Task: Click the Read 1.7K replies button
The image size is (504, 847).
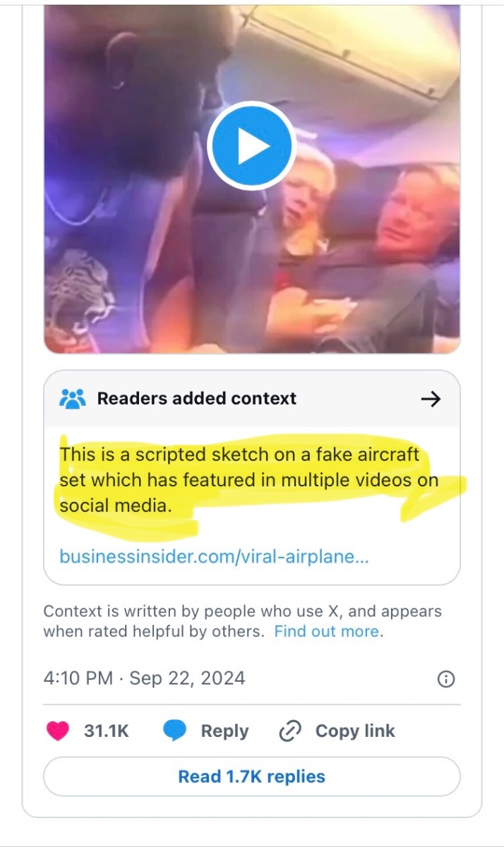Action: tap(252, 777)
